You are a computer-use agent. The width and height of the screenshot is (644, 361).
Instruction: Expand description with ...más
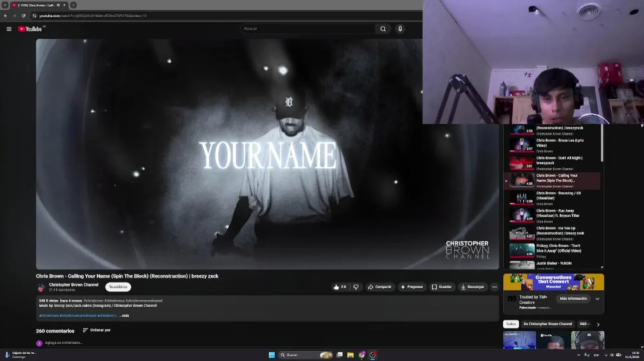pos(124,315)
